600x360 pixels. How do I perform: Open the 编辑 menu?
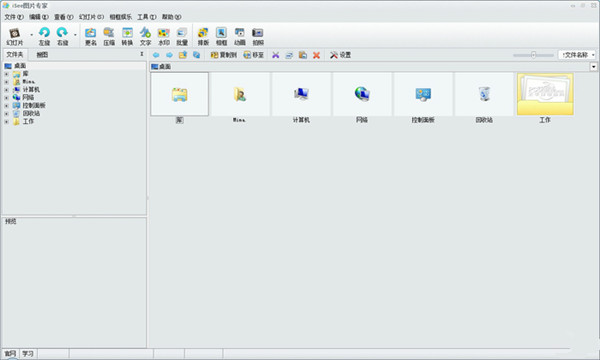(39, 17)
